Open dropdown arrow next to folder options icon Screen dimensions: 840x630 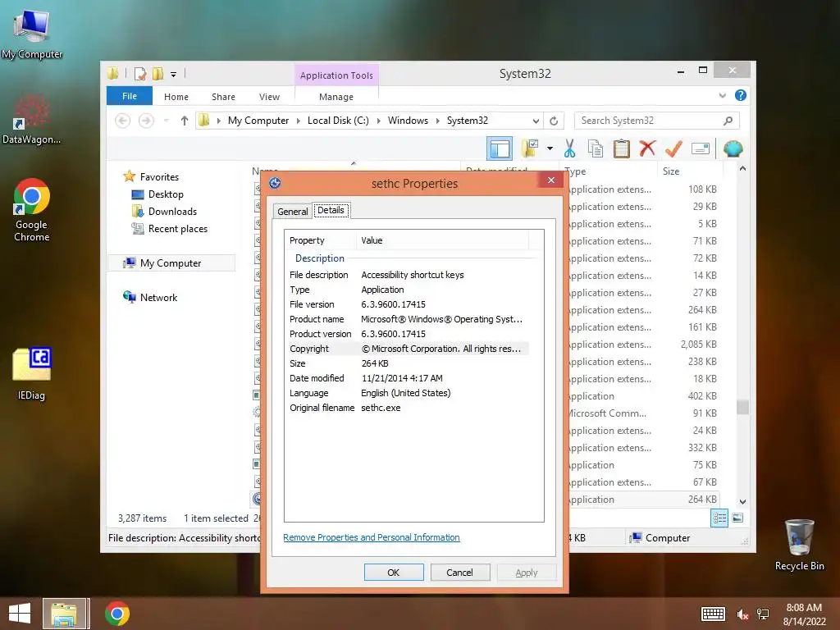click(x=550, y=148)
